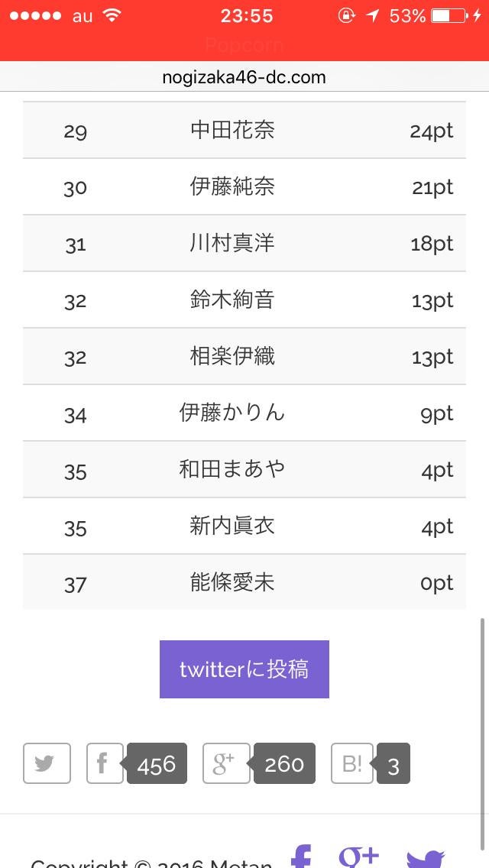
Task: Click the Twitter share icon button
Action: [x=47, y=763]
